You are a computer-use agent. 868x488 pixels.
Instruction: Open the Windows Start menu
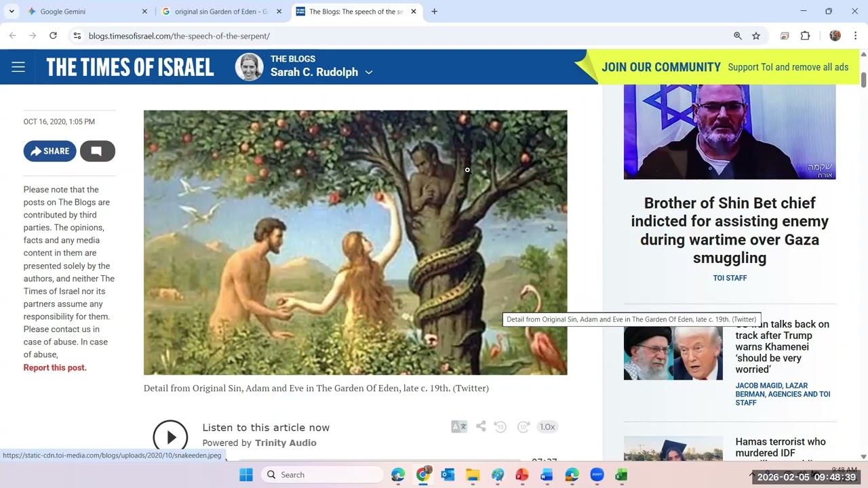click(245, 474)
